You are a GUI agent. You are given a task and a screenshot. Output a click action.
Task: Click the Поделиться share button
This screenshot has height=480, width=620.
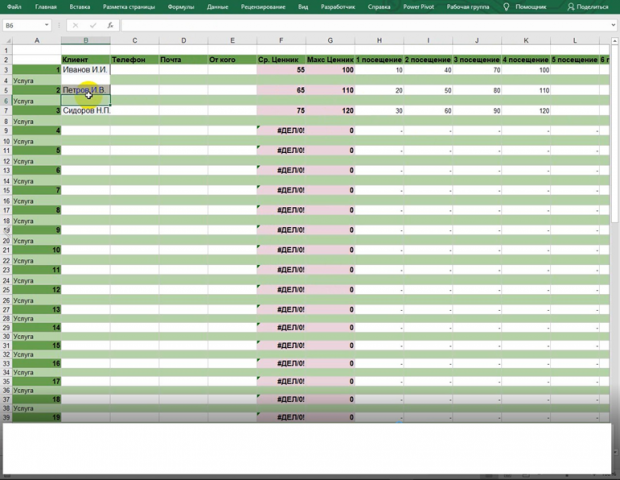[x=588, y=7]
